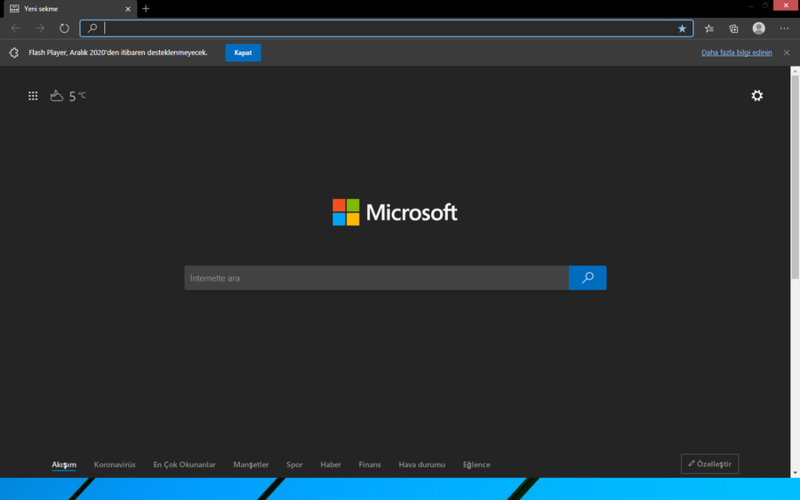Click into the İnternette ara search box
Image resolution: width=800 pixels, height=500 pixels.
click(x=377, y=278)
